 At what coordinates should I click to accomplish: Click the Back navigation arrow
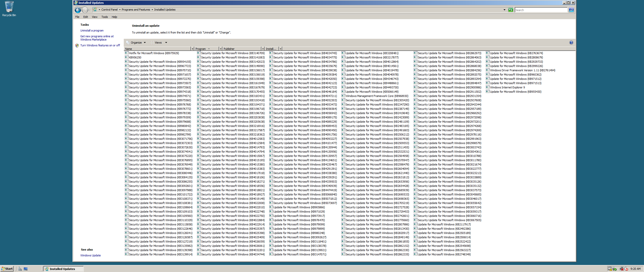(x=78, y=10)
